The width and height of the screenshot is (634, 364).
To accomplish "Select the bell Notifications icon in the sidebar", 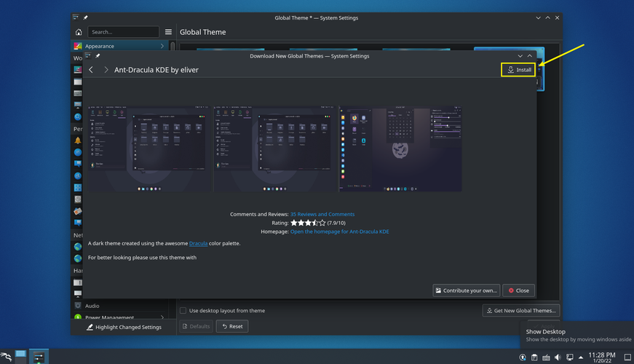I will (x=78, y=141).
